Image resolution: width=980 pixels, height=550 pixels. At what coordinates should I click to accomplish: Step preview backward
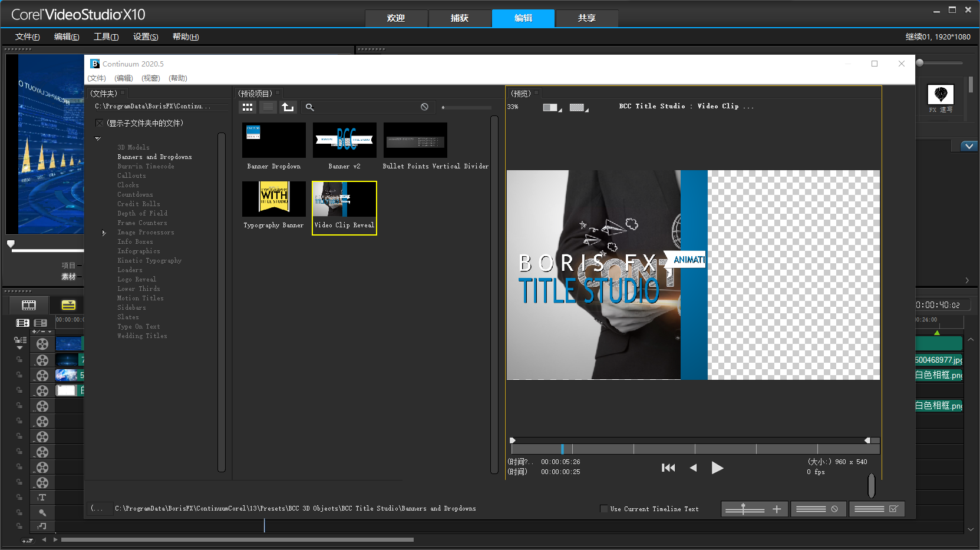pos(693,468)
